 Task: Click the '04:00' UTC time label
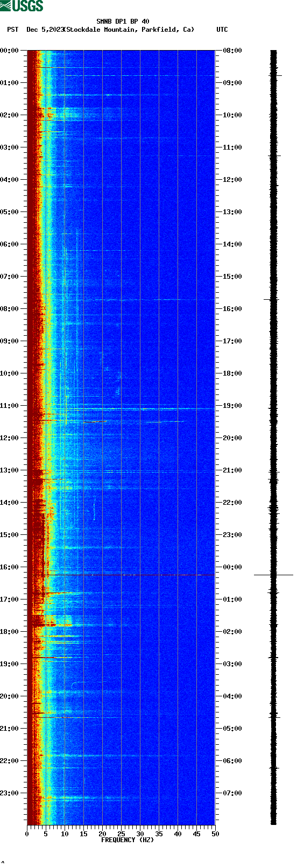pos(232,696)
